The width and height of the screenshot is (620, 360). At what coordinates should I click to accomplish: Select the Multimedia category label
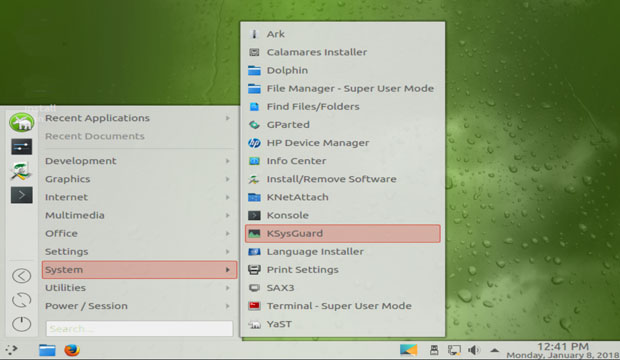coord(75,216)
